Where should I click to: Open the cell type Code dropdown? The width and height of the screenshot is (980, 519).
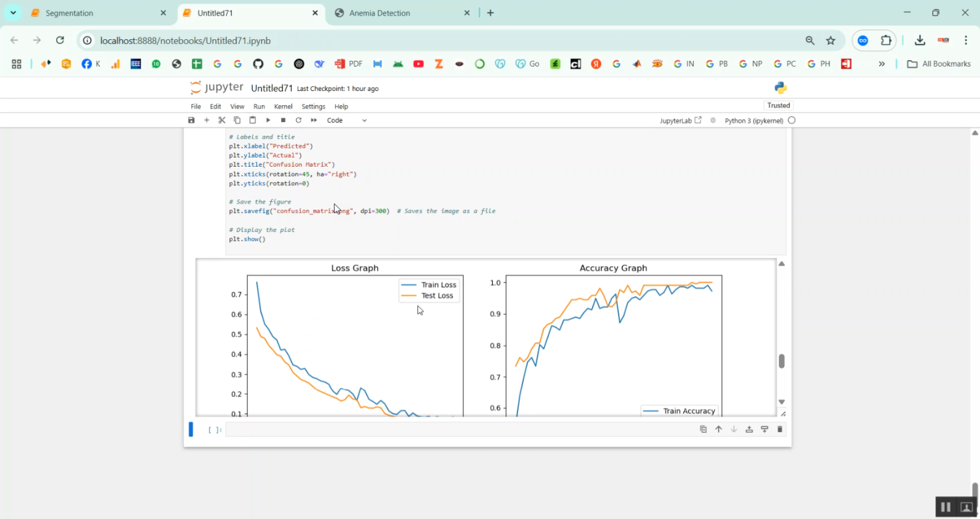pos(347,120)
